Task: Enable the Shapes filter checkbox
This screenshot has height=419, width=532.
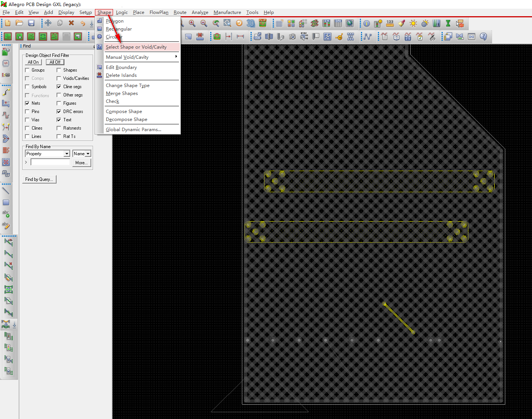Action: tap(59, 70)
